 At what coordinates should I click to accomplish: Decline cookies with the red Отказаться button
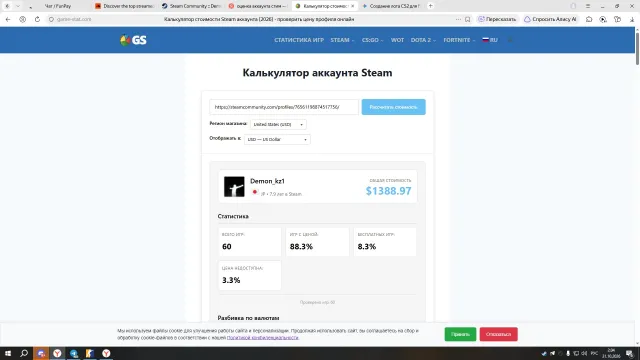(498, 334)
